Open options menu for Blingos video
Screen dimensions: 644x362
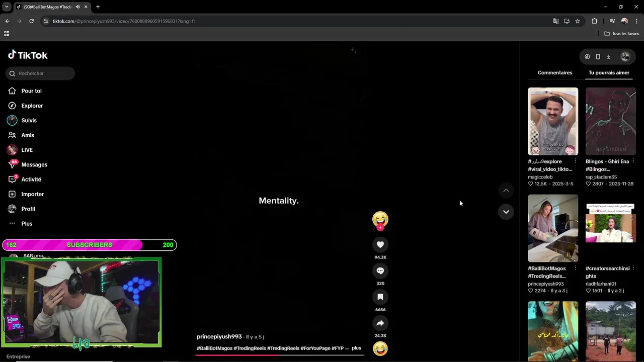(x=633, y=161)
